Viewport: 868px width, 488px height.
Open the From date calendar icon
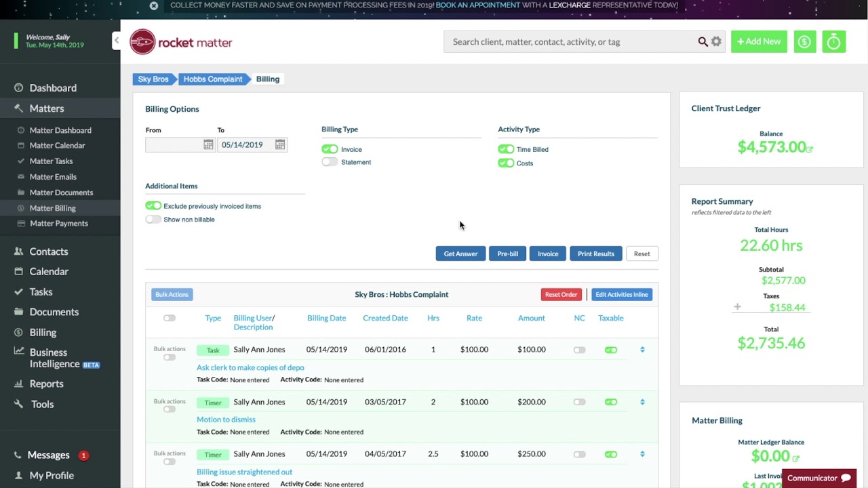tap(208, 144)
